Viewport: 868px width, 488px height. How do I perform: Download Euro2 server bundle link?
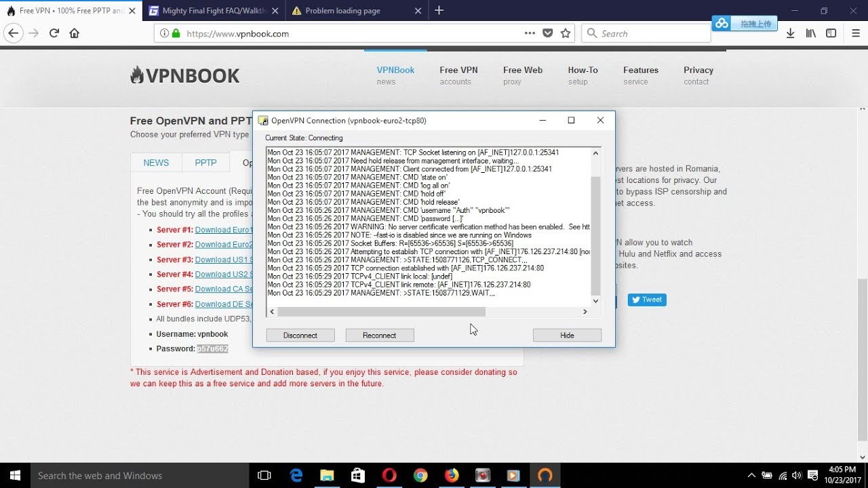tap(224, 245)
